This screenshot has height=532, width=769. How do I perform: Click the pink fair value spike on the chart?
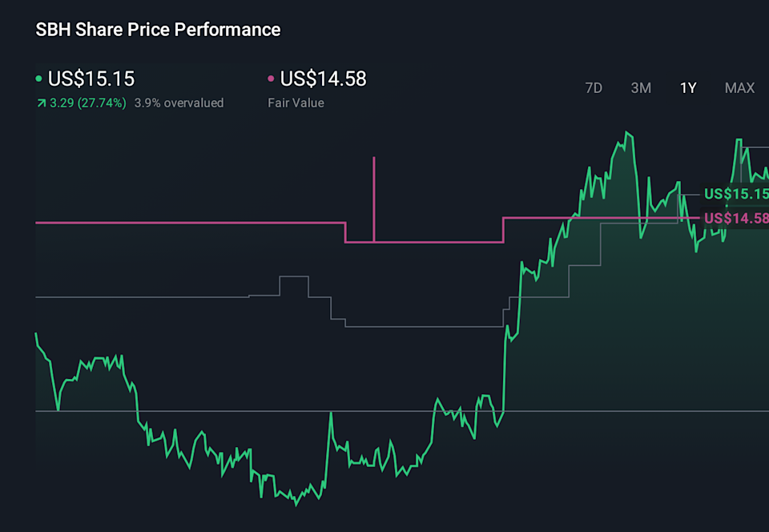point(374,192)
